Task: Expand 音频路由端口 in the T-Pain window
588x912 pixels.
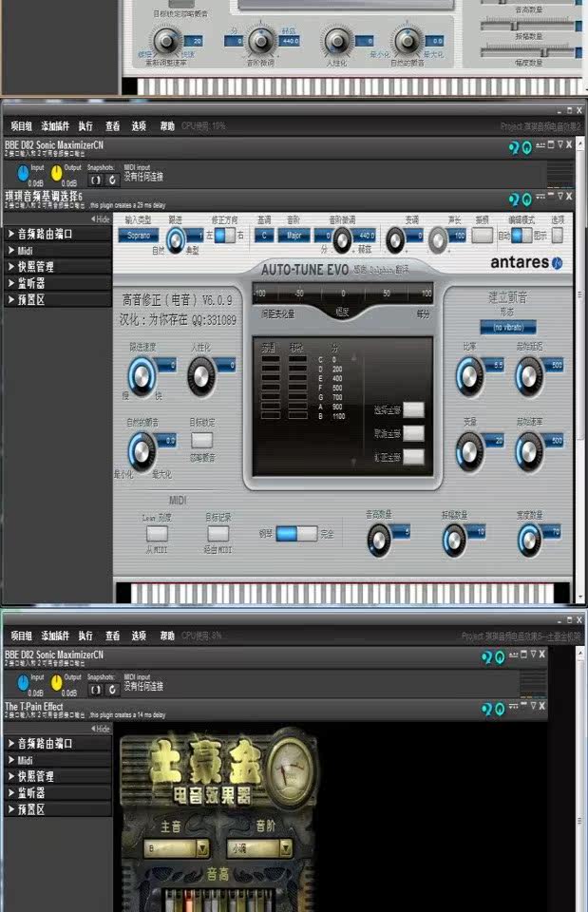Action: 57,743
